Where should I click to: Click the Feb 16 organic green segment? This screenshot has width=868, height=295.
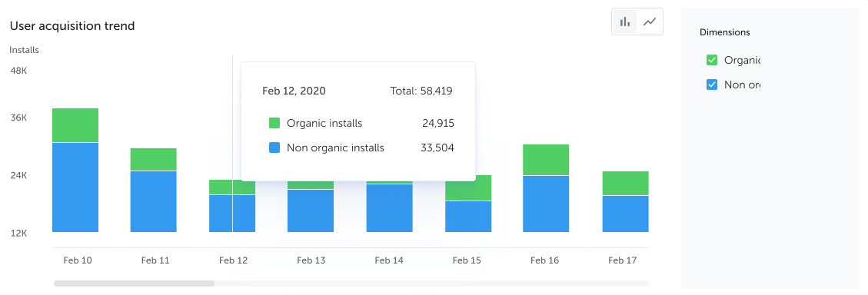point(546,160)
